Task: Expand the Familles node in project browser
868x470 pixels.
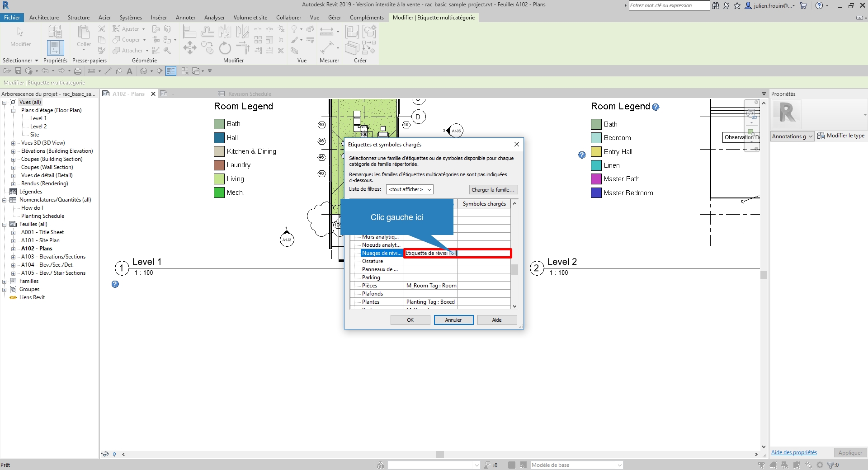Action: point(5,281)
